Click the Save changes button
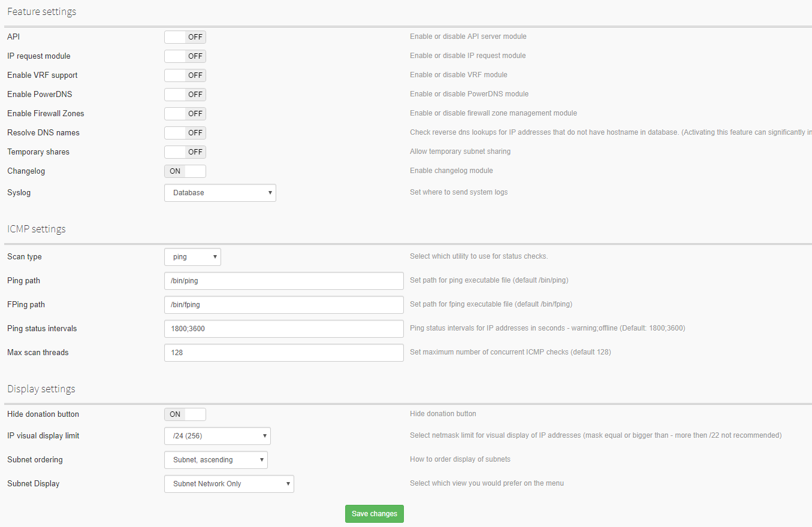 pos(374,513)
